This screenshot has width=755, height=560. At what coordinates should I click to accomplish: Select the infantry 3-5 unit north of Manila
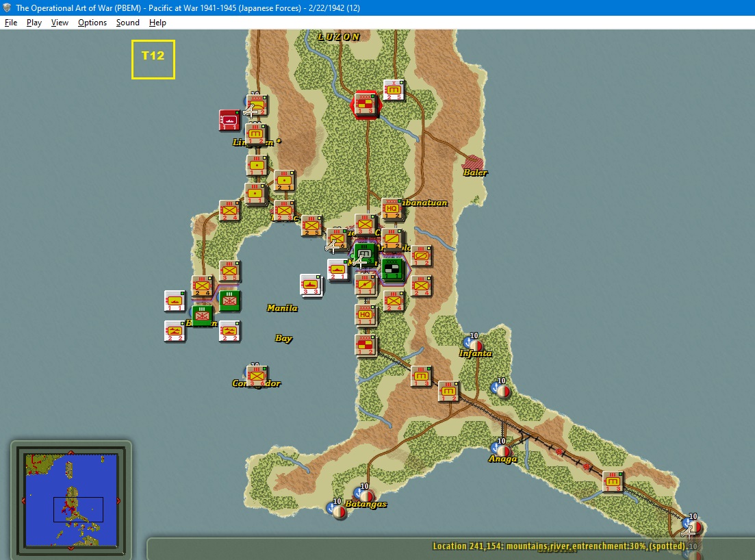(365, 225)
